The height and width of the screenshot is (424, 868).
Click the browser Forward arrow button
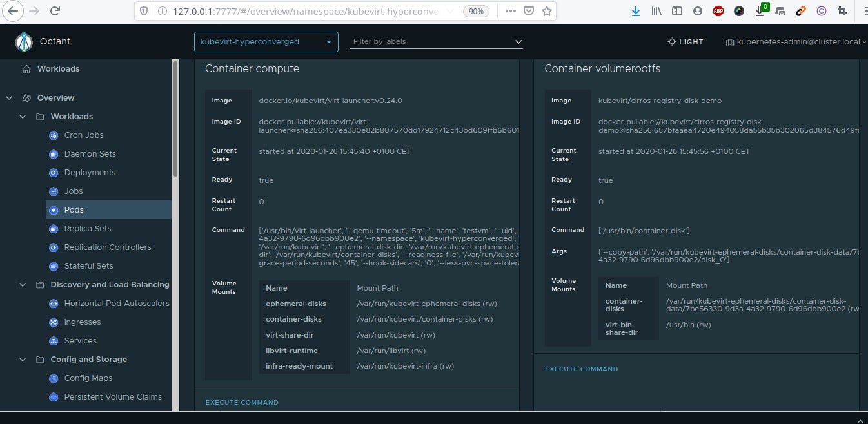coord(34,11)
